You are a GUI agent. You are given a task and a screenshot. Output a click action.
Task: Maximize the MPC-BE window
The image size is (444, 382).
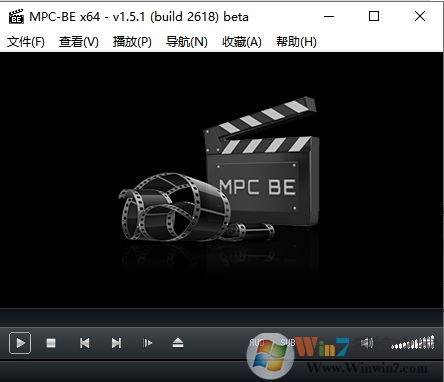tap(374, 16)
